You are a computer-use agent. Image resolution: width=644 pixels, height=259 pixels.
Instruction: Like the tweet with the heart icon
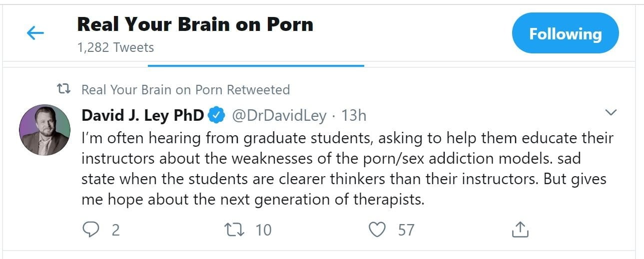[x=377, y=230]
